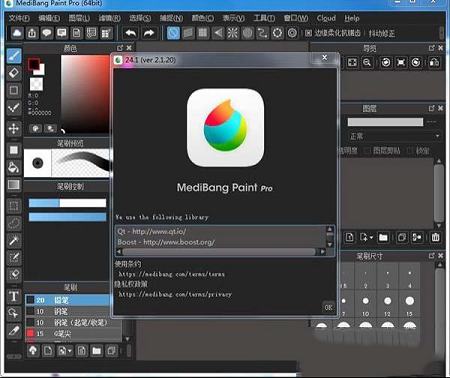This screenshot has height=378, width=450.
Task: Select the G-pen brush with red swatch
Action: coord(73,333)
